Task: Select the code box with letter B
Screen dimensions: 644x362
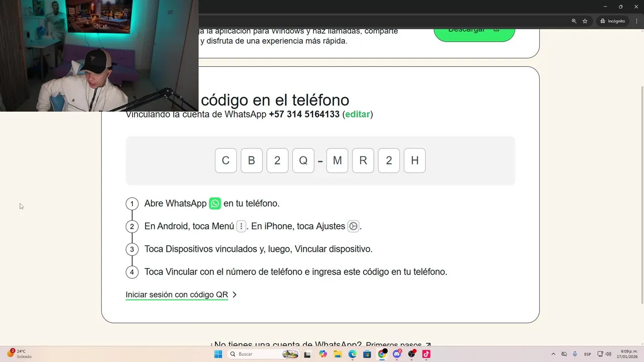Action: (x=252, y=160)
